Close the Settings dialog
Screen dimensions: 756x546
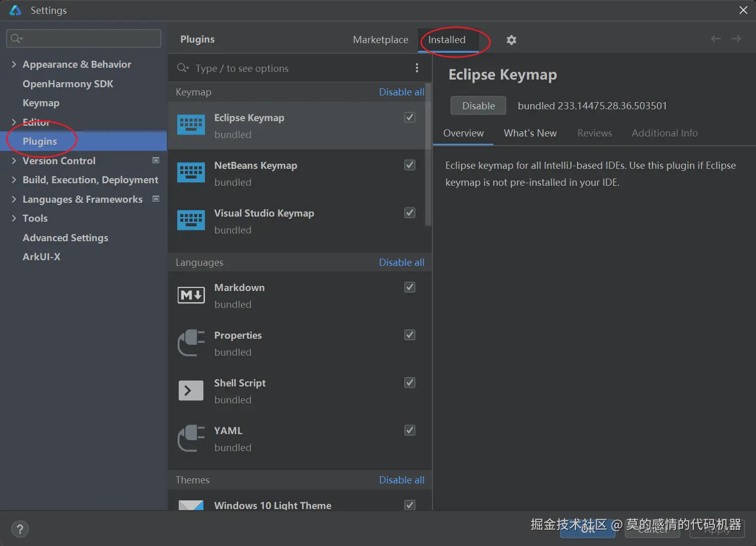tap(743, 10)
